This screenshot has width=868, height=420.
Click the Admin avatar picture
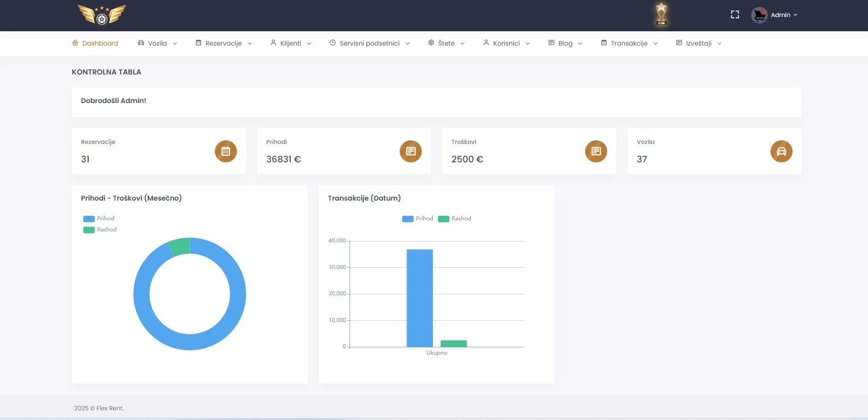759,15
